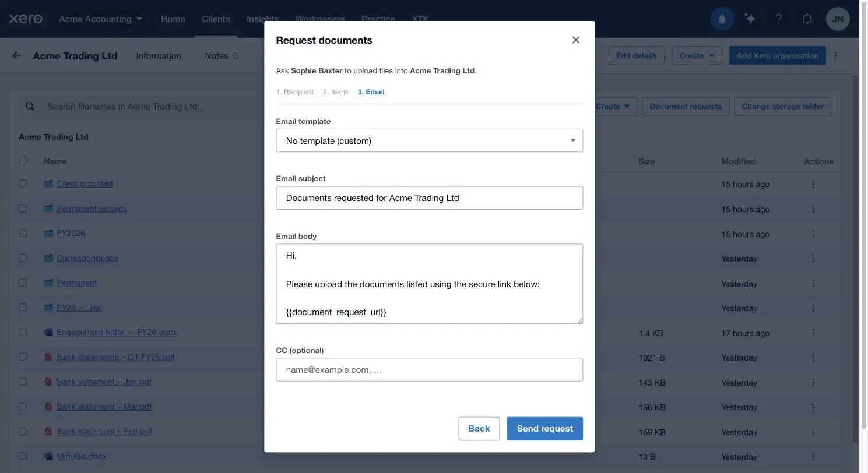
Task: Check the FY2026 row checkbox
Action: pos(23,233)
